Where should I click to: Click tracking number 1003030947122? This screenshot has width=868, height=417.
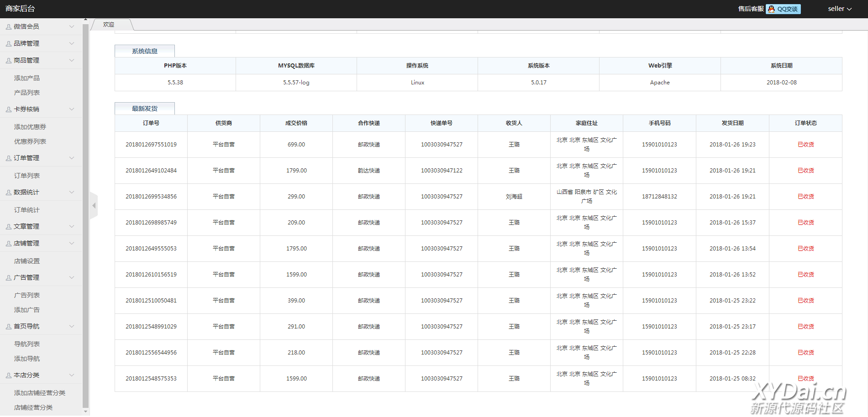click(x=442, y=171)
